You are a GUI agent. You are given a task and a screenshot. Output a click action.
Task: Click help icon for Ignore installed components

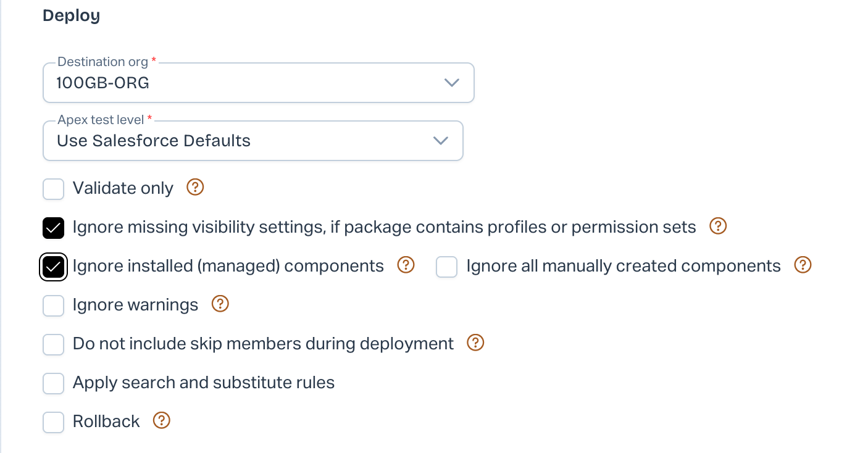coord(406,265)
